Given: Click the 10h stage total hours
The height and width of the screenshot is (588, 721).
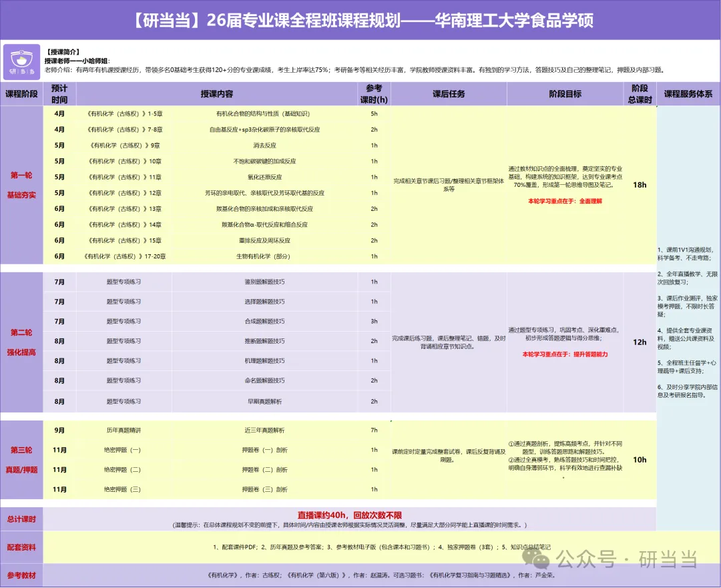Looking at the screenshot, I should tap(640, 460).
